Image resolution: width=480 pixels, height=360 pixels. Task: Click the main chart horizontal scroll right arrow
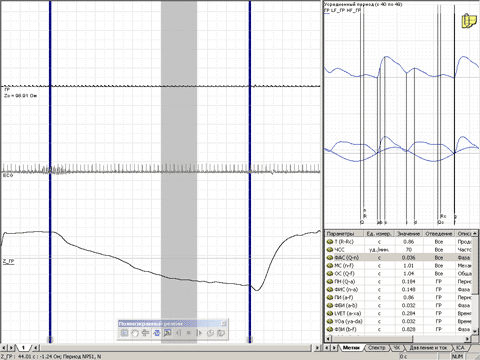317,348
